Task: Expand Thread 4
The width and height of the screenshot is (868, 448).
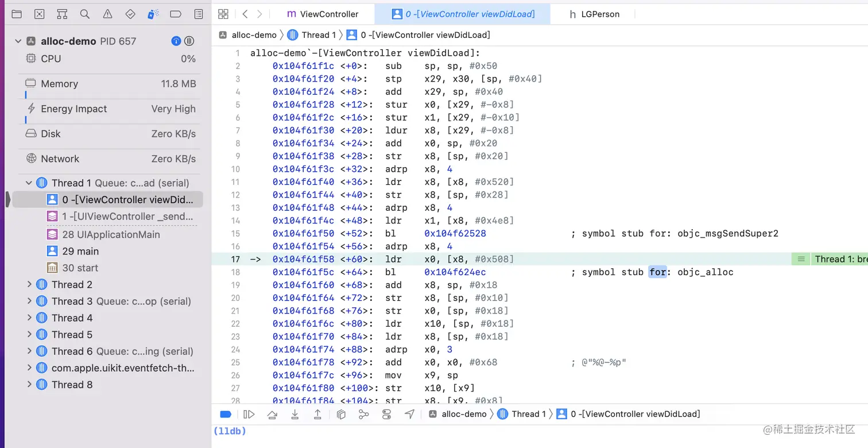Action: [29, 318]
